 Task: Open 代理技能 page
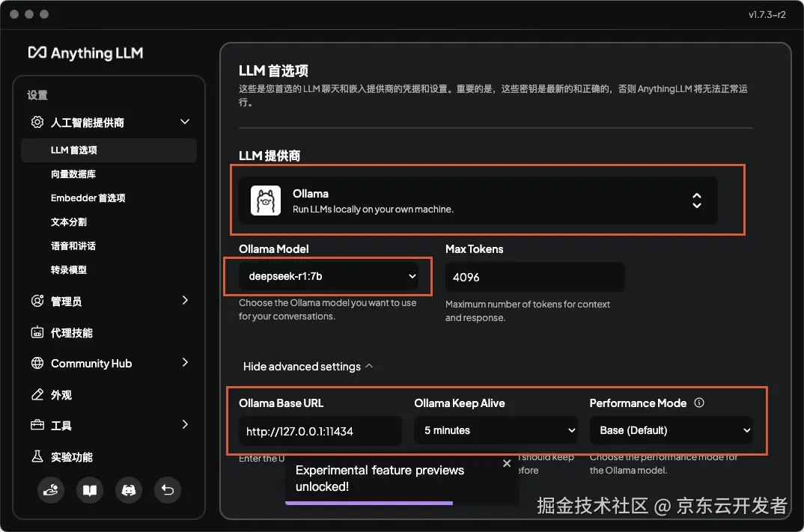[71, 333]
